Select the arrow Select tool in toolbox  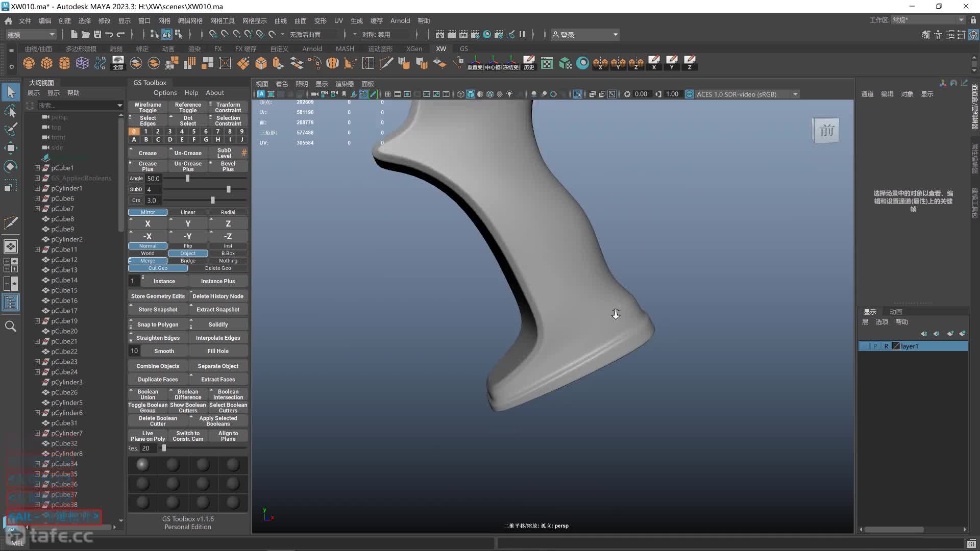tap(11, 92)
